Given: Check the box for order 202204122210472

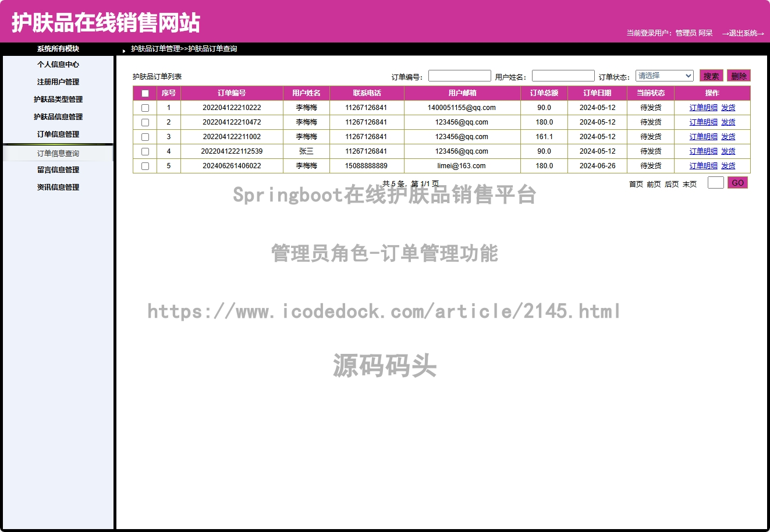Looking at the screenshot, I should tap(145, 122).
